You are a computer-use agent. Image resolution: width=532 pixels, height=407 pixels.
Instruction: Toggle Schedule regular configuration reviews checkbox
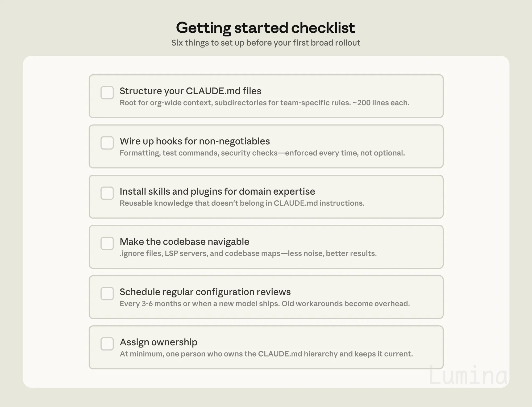pos(107,293)
